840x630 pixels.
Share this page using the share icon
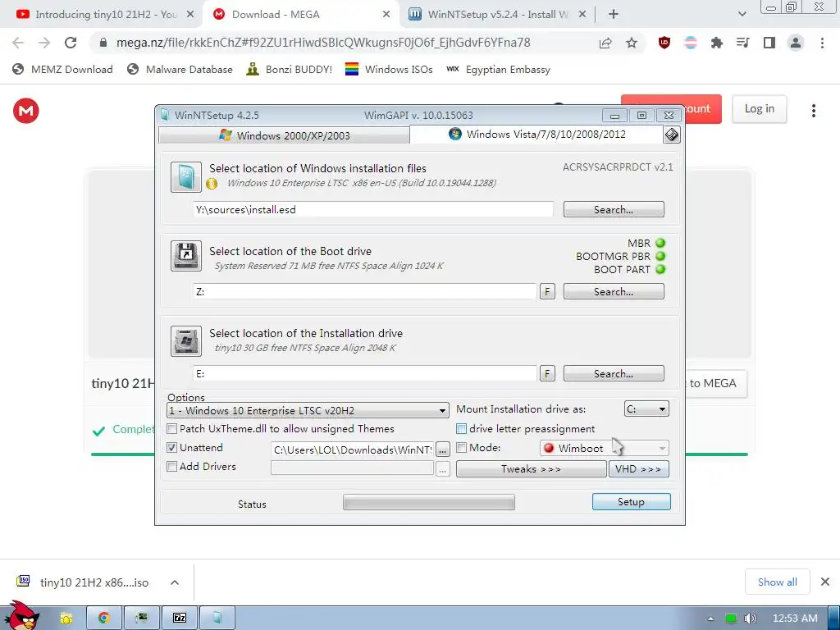coord(605,43)
